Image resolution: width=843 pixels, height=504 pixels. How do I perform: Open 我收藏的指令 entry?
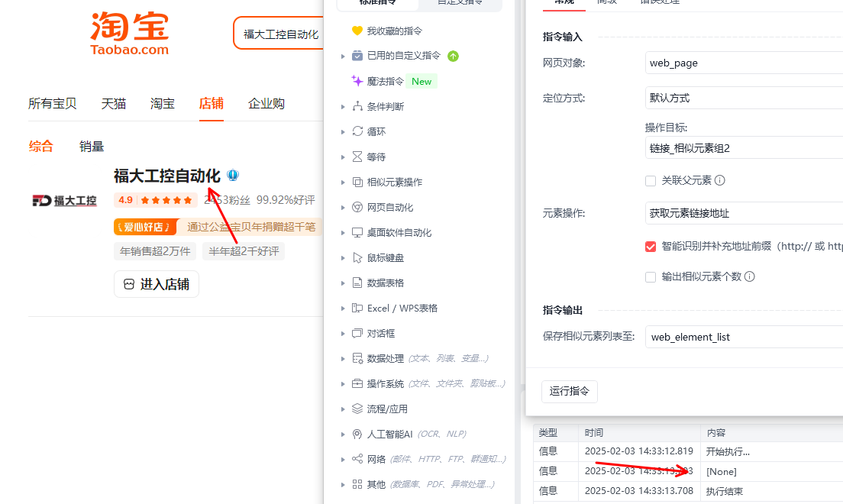[387, 31]
